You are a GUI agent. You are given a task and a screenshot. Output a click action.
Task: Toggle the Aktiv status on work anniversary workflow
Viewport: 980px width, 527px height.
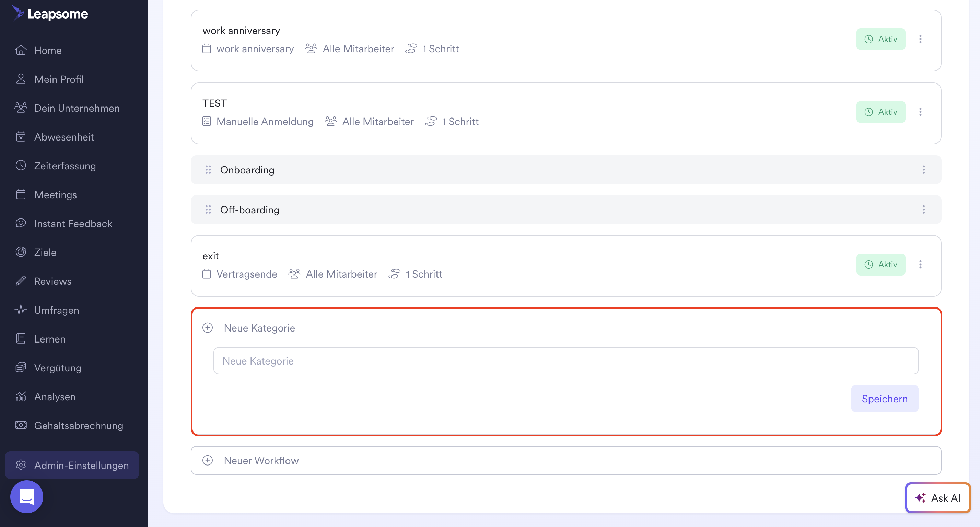click(x=881, y=39)
